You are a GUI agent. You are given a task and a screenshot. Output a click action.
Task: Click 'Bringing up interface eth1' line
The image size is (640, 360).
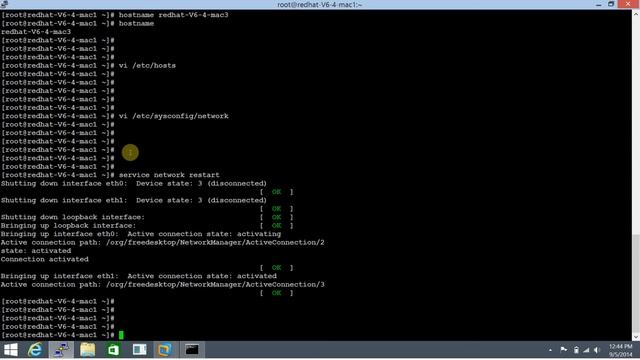point(139,276)
